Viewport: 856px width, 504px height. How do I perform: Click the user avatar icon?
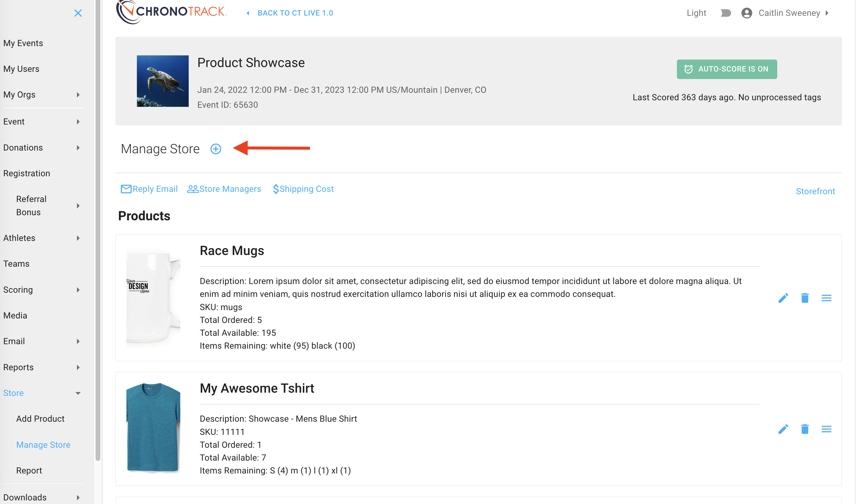pyautogui.click(x=746, y=13)
